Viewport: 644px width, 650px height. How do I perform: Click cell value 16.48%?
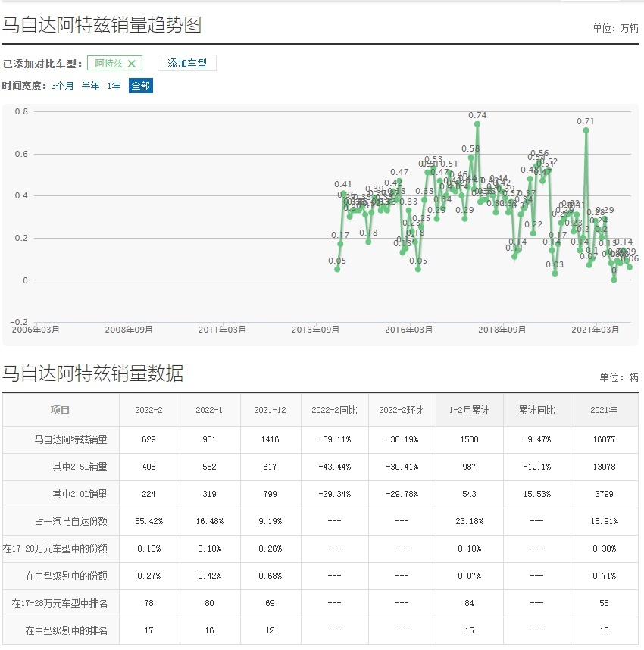tap(209, 521)
